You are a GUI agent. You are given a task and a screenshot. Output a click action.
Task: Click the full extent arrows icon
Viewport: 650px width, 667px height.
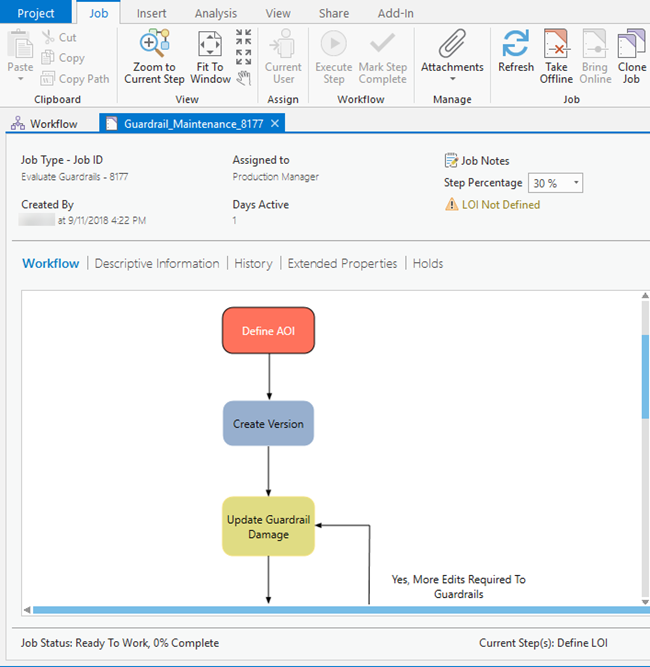click(244, 39)
